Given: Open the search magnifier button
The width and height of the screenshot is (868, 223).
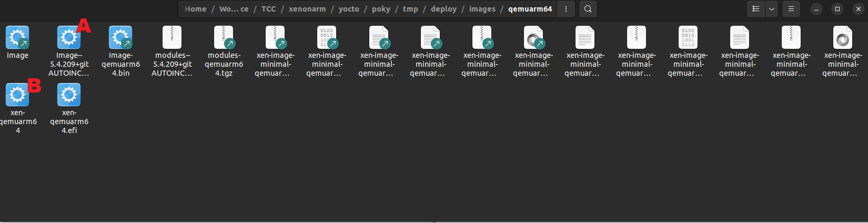Looking at the screenshot, I should (588, 9).
